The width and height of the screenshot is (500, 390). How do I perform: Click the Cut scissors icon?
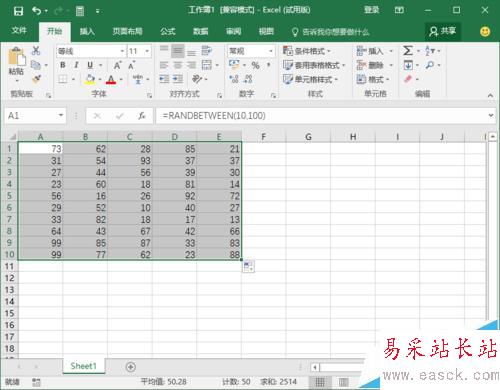[36, 51]
